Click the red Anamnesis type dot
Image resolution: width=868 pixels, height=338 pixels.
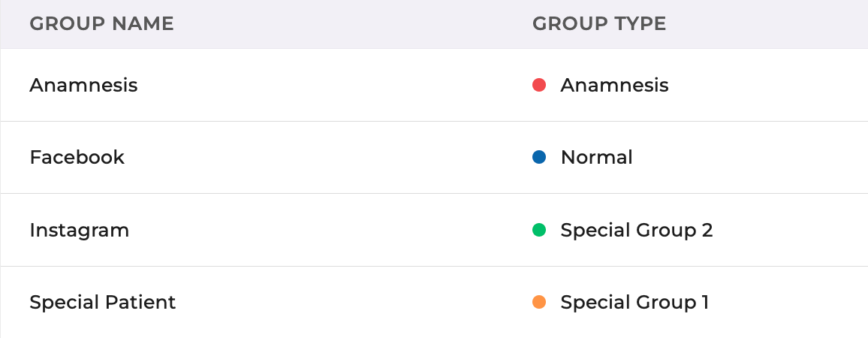tap(538, 86)
